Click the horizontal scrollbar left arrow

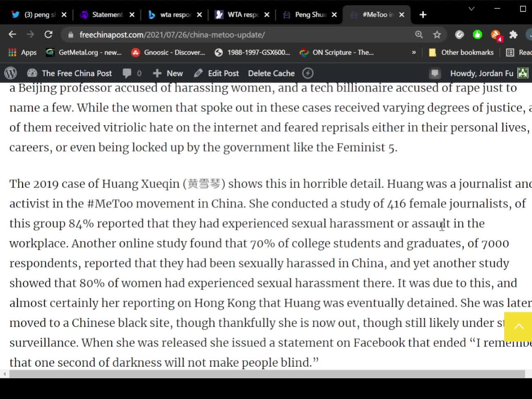5,374
